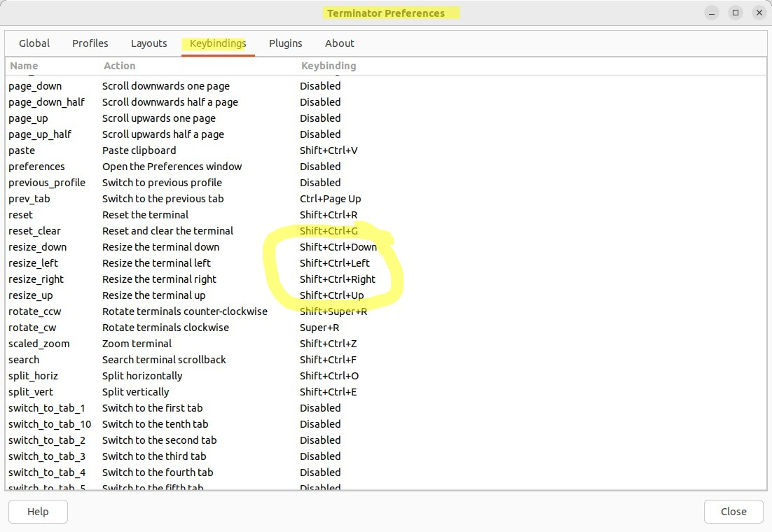This screenshot has width=772, height=532.
Task: Switch to the Global tab
Action: pos(34,43)
